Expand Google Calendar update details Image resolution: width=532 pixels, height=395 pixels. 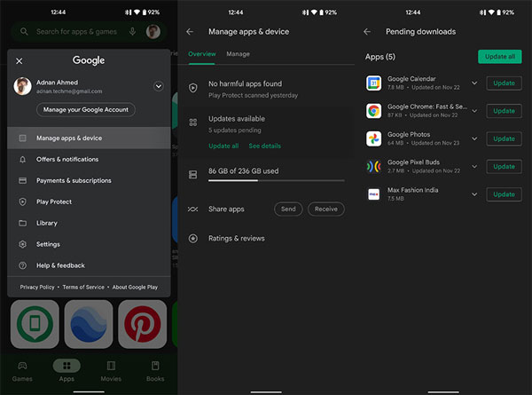474,83
